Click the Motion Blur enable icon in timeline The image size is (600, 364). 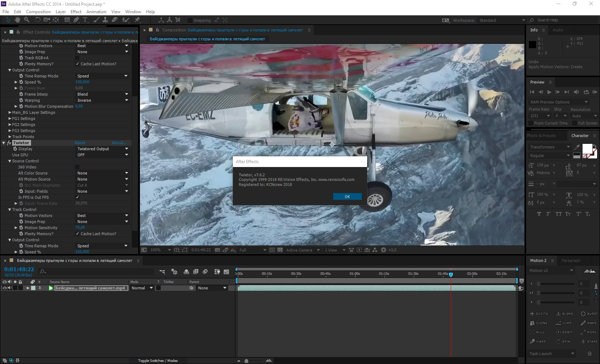pyautogui.click(x=205, y=272)
